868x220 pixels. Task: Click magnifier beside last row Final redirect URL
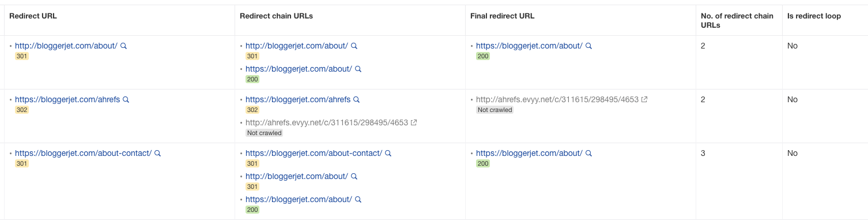pyautogui.click(x=588, y=153)
